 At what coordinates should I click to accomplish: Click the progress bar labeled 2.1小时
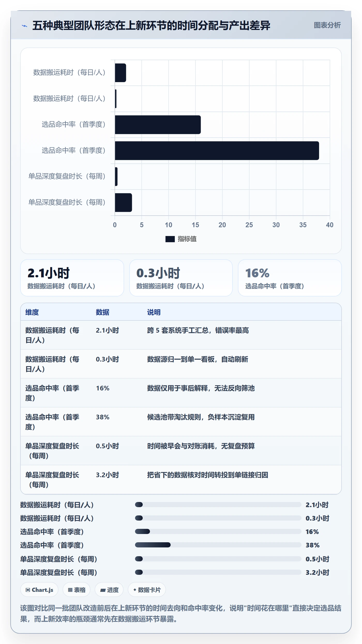click(218, 505)
